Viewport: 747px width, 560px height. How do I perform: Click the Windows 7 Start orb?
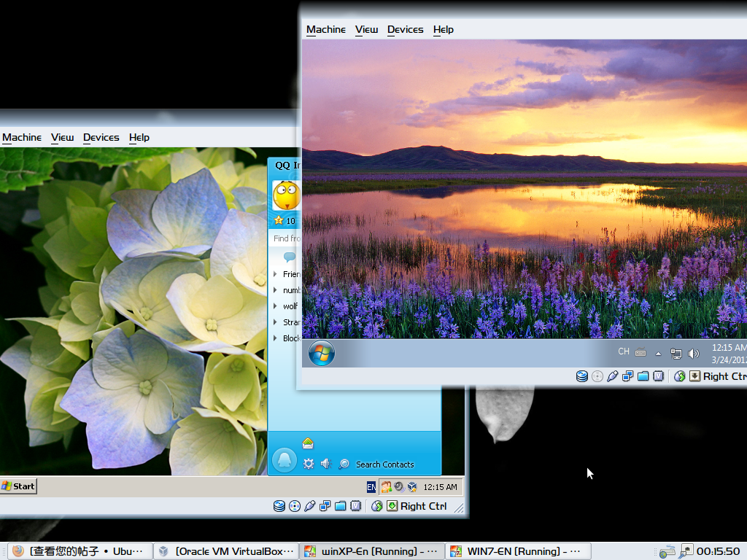point(322,354)
